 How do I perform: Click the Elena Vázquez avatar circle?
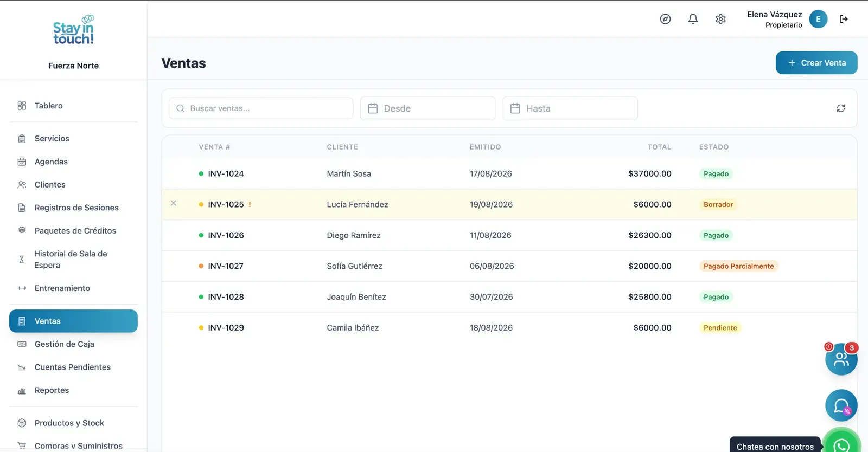click(x=818, y=19)
